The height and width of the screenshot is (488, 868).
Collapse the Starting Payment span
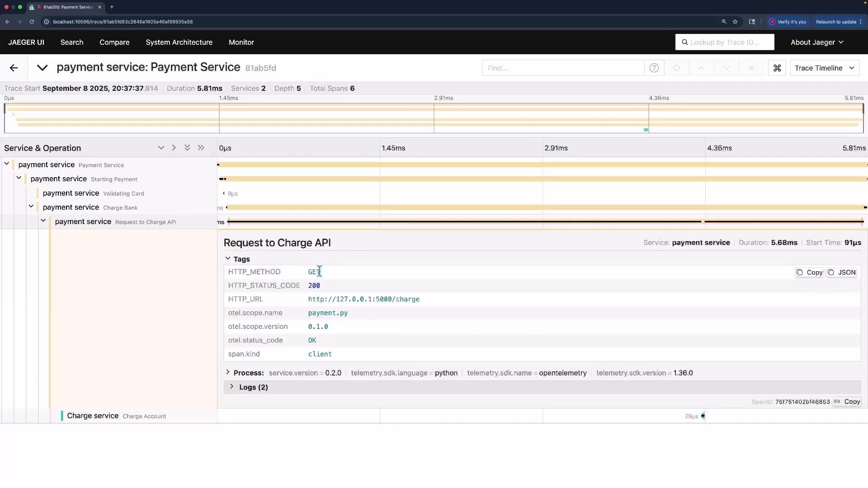[19, 178]
